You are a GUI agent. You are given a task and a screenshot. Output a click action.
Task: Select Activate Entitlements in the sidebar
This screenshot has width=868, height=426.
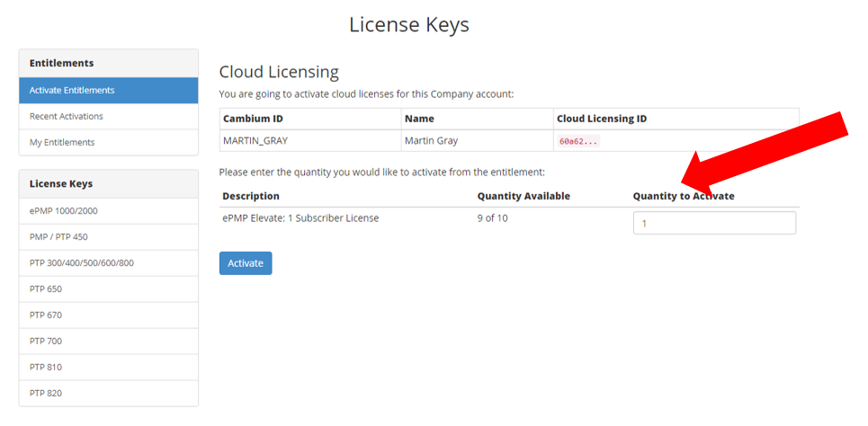(x=72, y=90)
